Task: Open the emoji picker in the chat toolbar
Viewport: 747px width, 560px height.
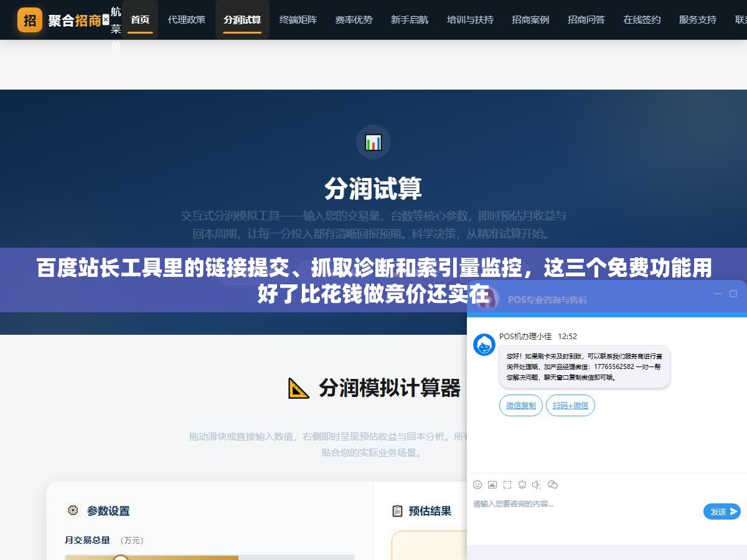Action: pos(477,484)
